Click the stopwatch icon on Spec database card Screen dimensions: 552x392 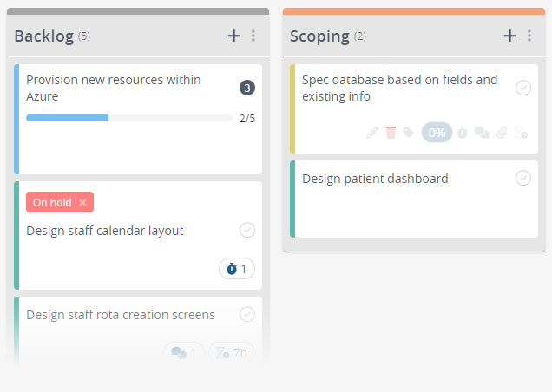click(x=463, y=133)
